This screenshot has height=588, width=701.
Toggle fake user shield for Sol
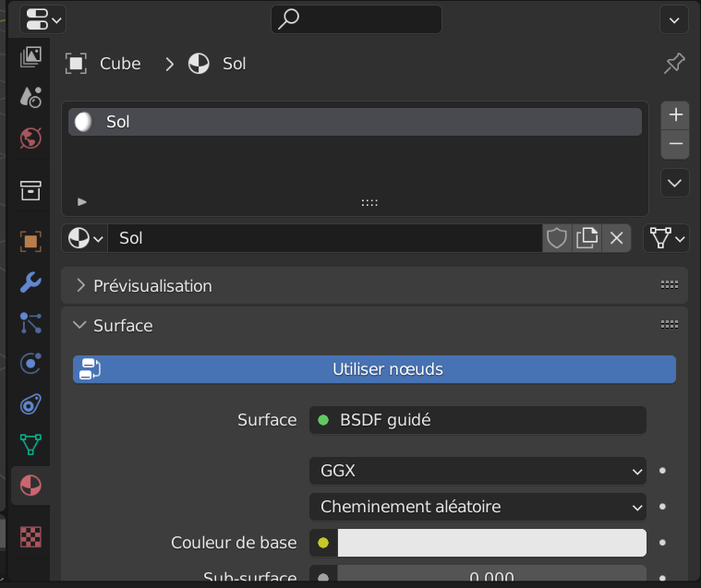pyautogui.click(x=556, y=238)
